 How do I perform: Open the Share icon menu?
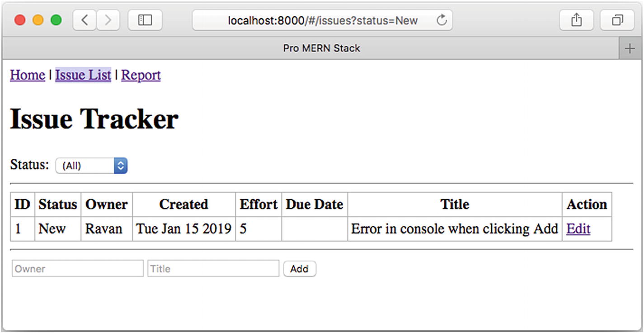(x=576, y=20)
